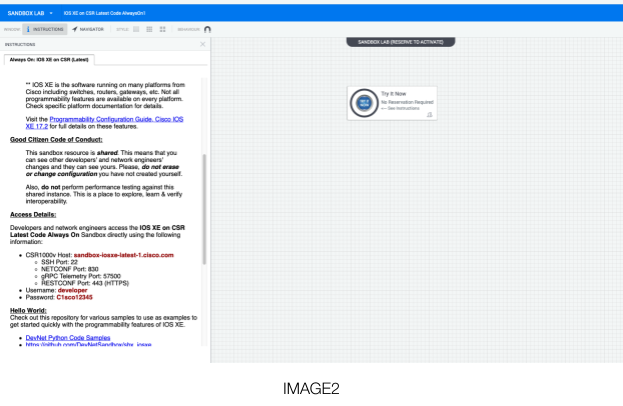Select the plain solid style icon
This screenshot has width=623, height=406.
(136, 29)
